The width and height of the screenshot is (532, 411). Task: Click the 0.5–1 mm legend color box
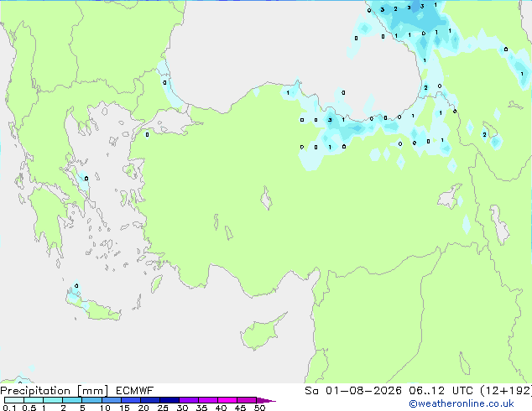pyautogui.click(x=34, y=400)
